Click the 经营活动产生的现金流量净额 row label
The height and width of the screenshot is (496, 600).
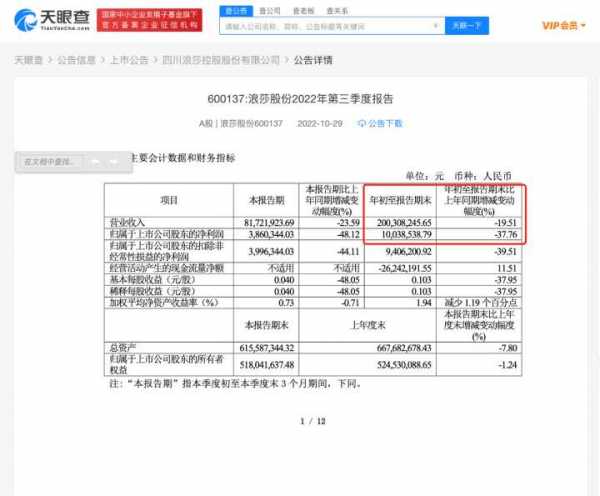(166, 268)
